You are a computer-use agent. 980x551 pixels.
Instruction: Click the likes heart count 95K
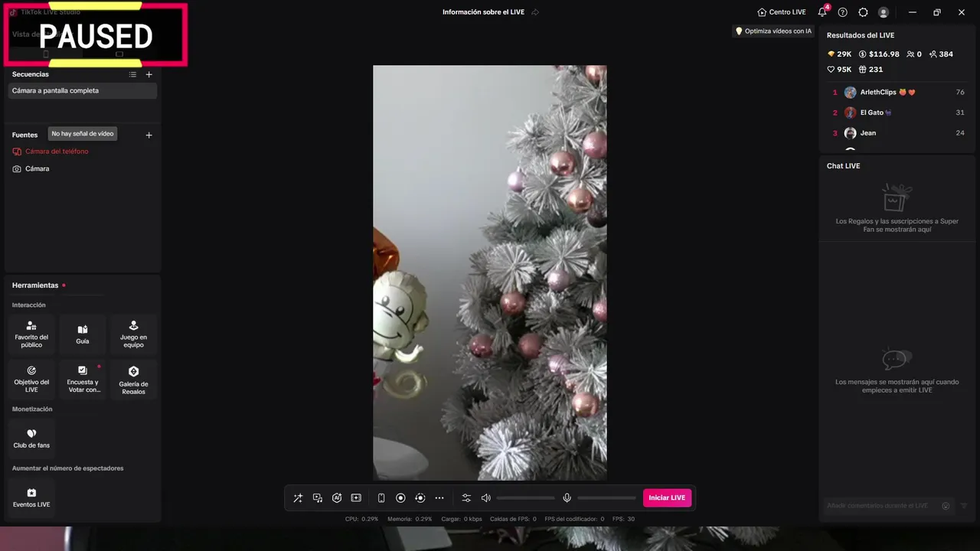(x=839, y=70)
